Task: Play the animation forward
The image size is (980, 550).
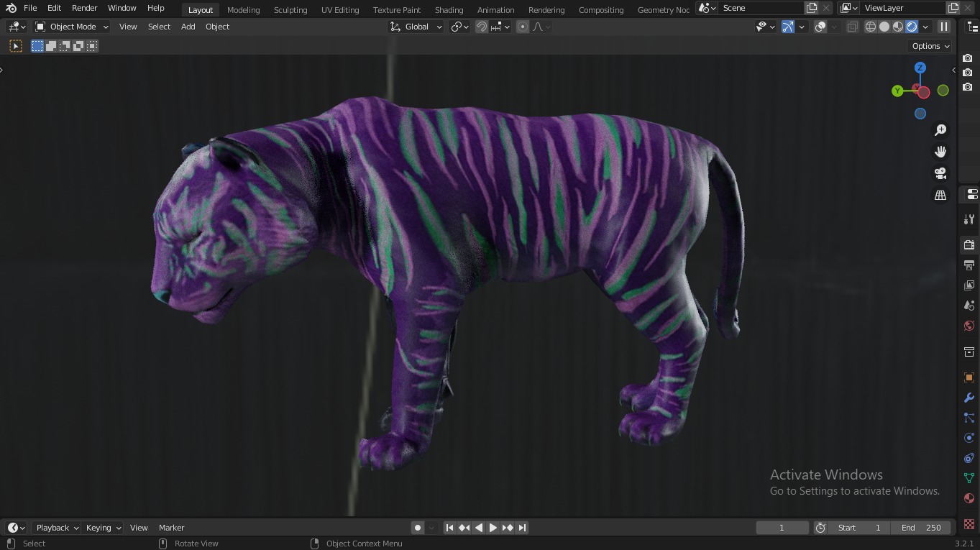Action: pyautogui.click(x=493, y=528)
